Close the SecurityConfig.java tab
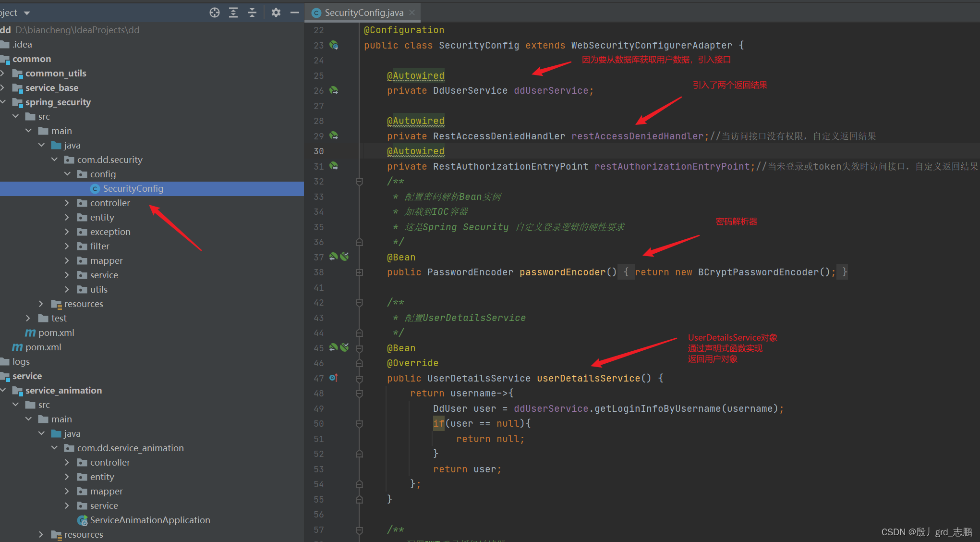This screenshot has width=980, height=542. [412, 12]
